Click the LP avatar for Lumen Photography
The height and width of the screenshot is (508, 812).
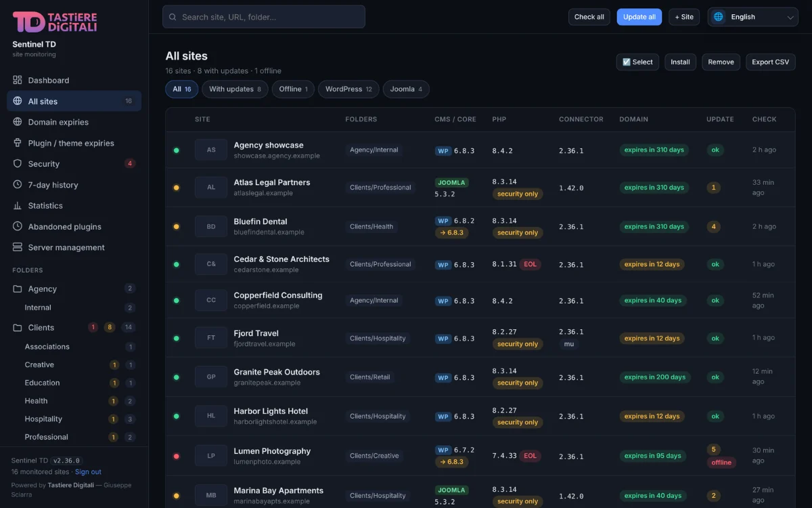pyautogui.click(x=211, y=456)
